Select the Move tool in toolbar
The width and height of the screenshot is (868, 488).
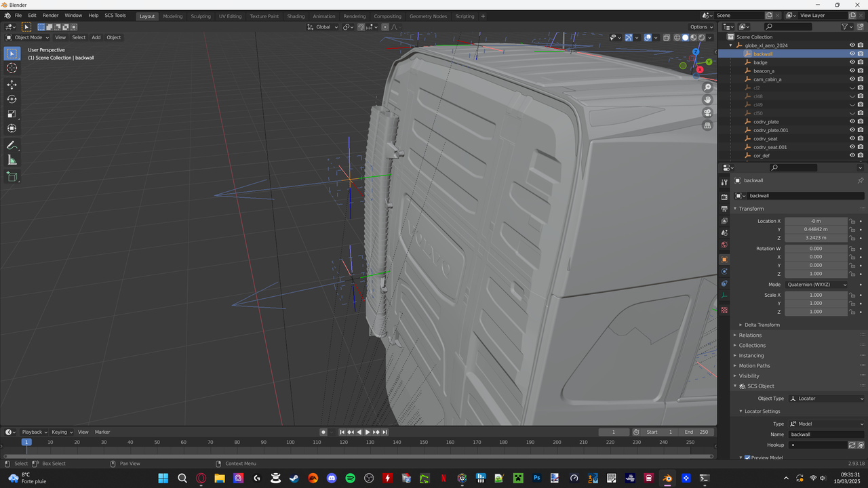tap(12, 84)
